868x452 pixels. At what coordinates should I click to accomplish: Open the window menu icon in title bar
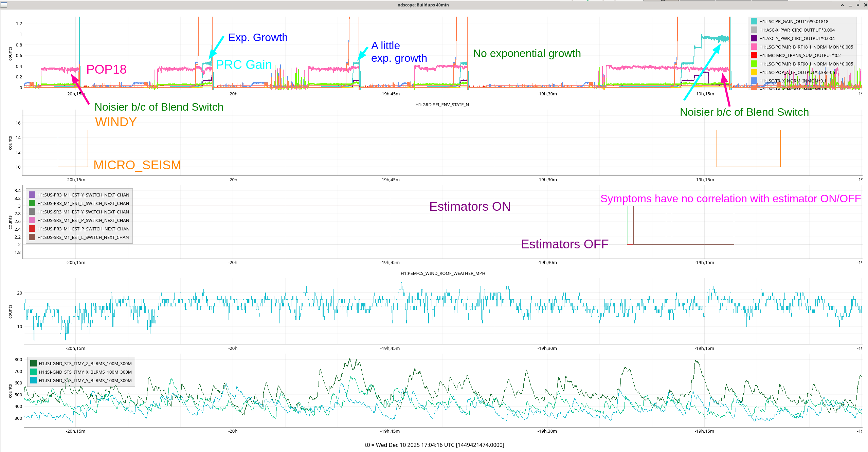point(4,5)
